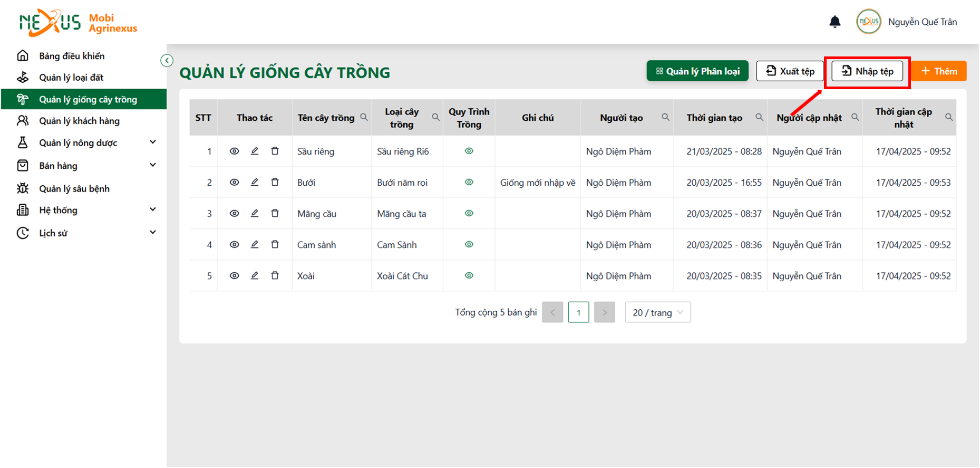The width and height of the screenshot is (980, 468).
Task: Expand the Hệ thống menu
Action: coord(153,210)
